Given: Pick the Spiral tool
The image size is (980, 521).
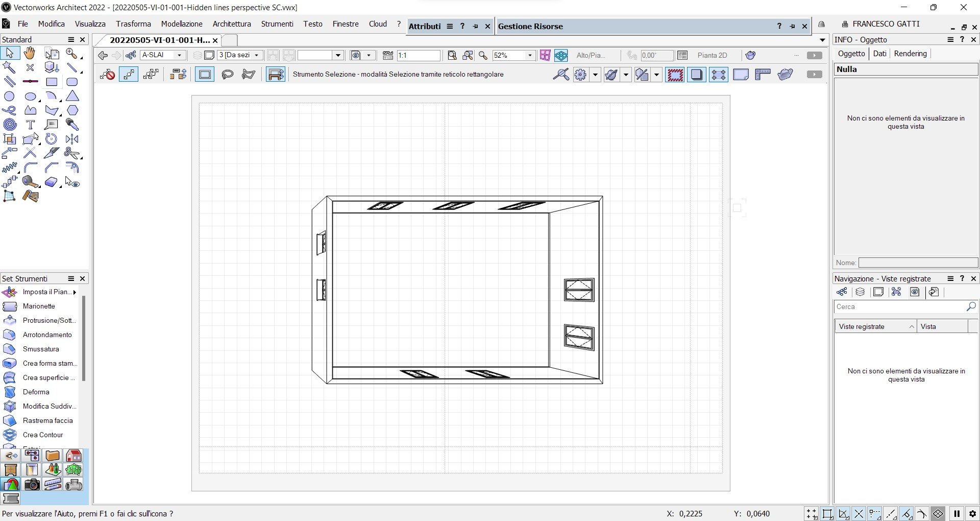Looking at the screenshot, I should [9, 125].
